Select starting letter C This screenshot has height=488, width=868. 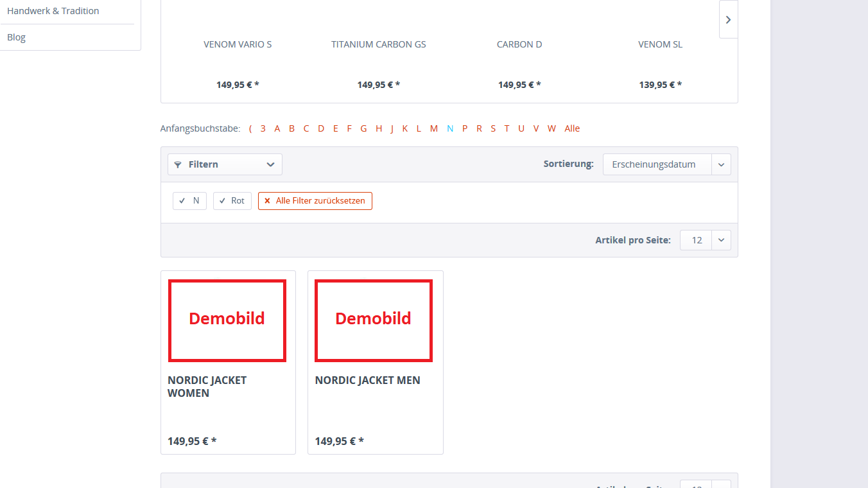click(306, 128)
